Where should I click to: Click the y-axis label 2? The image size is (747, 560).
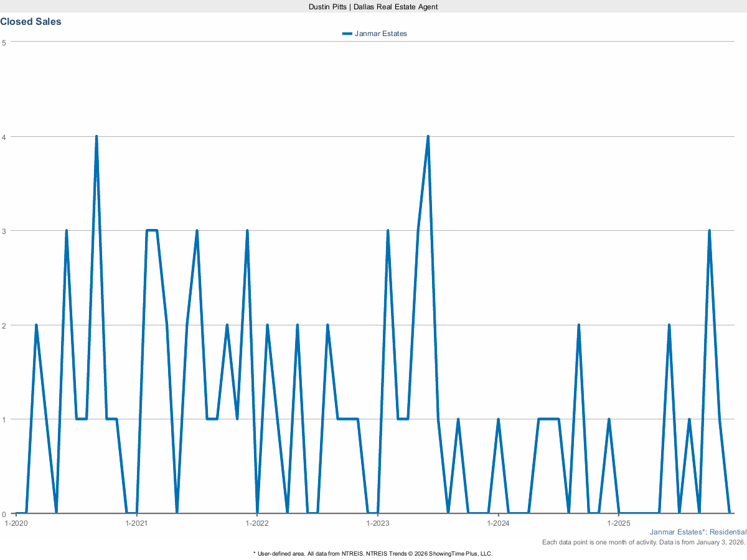pos(4,325)
